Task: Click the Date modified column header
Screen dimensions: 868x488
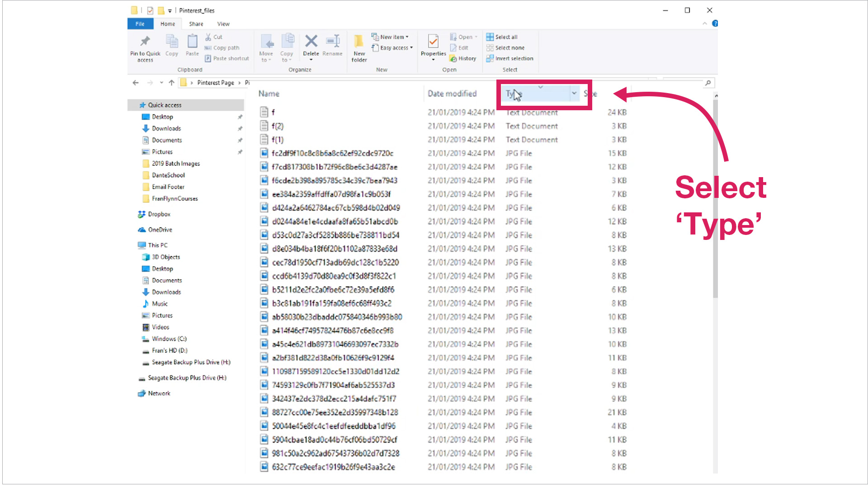Action: click(452, 94)
